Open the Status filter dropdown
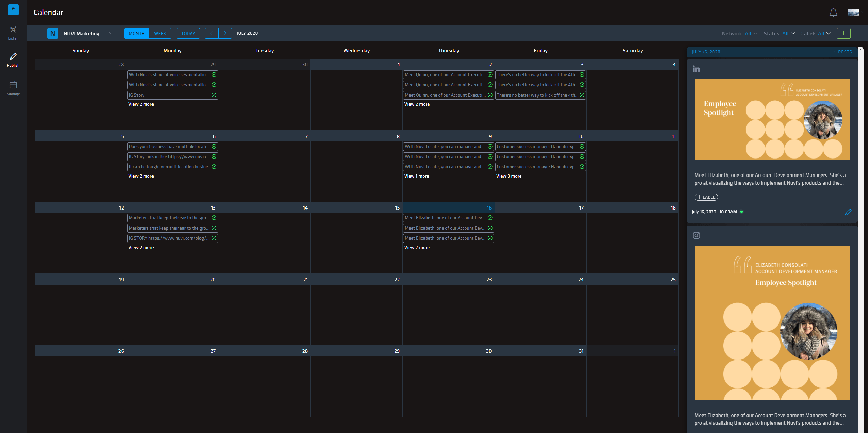The width and height of the screenshot is (868, 433). pos(779,34)
